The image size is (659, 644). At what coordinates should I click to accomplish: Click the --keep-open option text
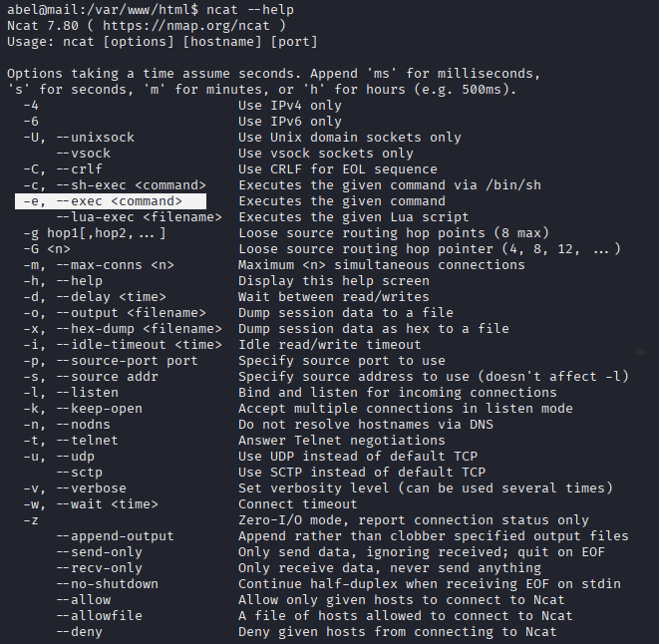(x=102, y=409)
